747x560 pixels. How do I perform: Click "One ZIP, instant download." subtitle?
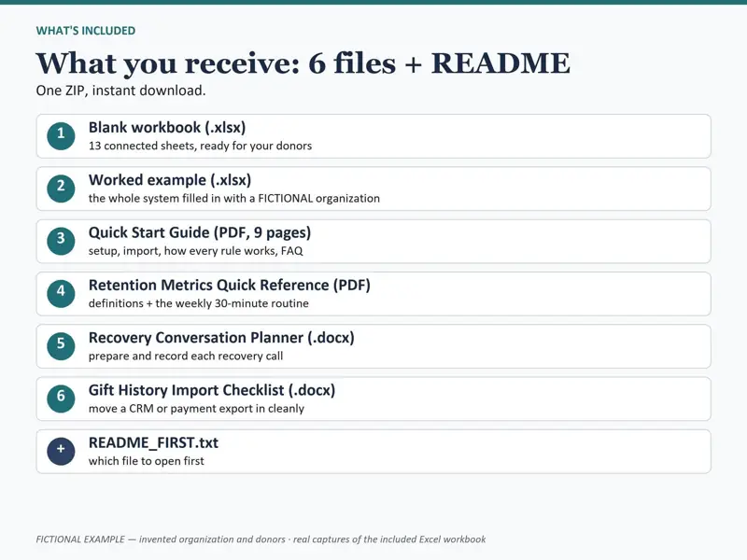121,91
